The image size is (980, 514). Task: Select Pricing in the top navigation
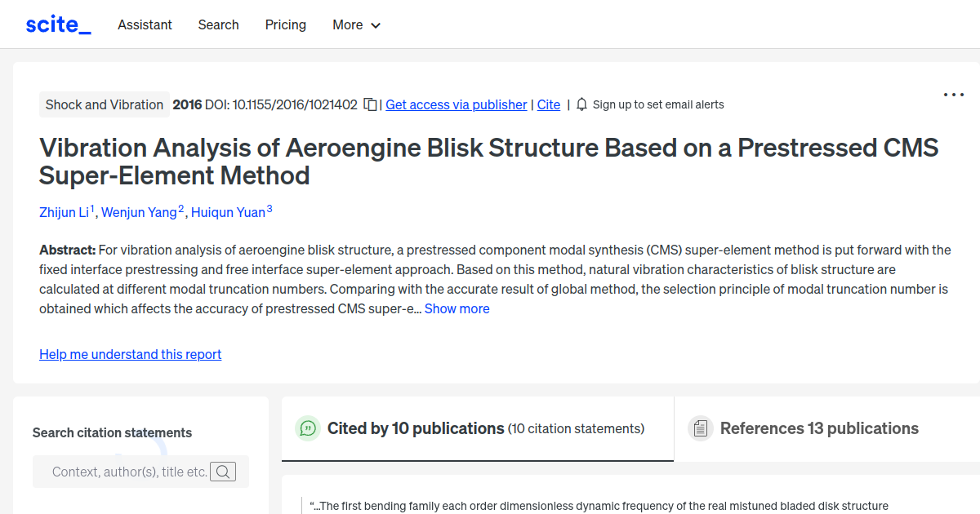(285, 24)
